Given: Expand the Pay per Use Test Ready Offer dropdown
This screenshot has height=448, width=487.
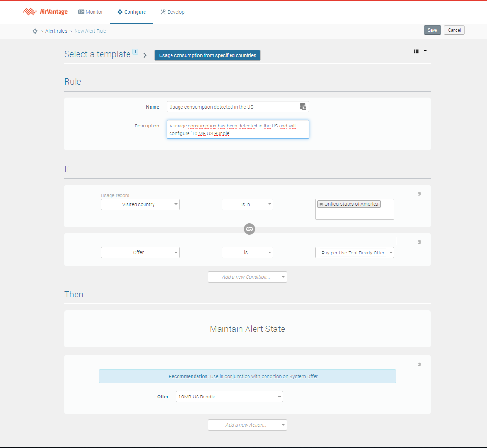Looking at the screenshot, I should pyautogui.click(x=354, y=253).
